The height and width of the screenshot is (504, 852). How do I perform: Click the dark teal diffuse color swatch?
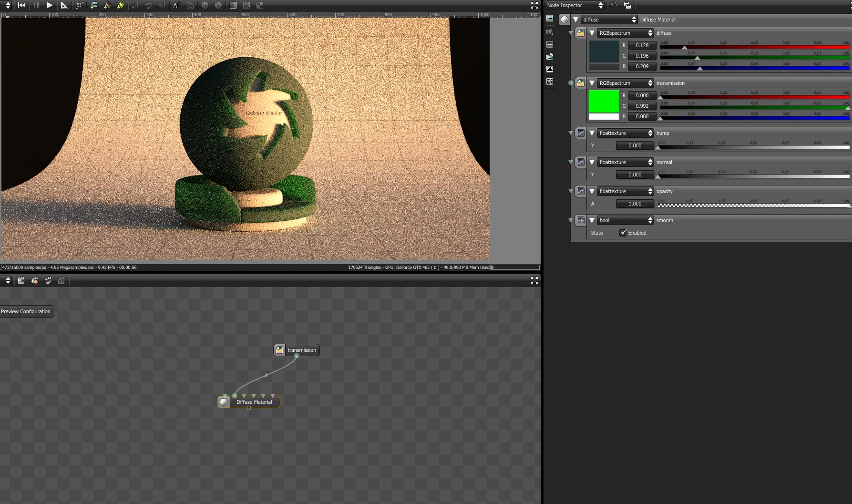point(604,52)
